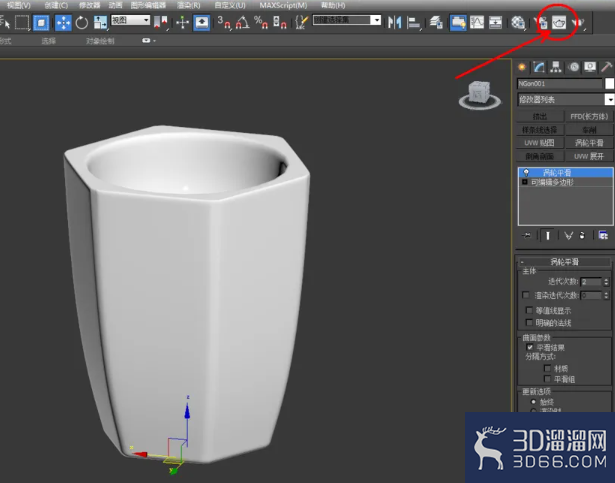
Task: Click the FFD(长方体) modifier button
Action: pyautogui.click(x=590, y=117)
